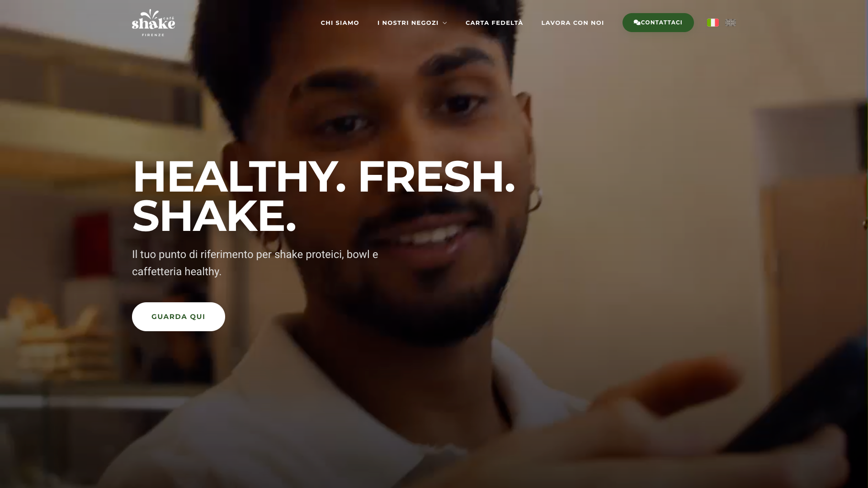The image size is (868, 488).
Task: Open Lavora Con Noi
Action: [572, 23]
